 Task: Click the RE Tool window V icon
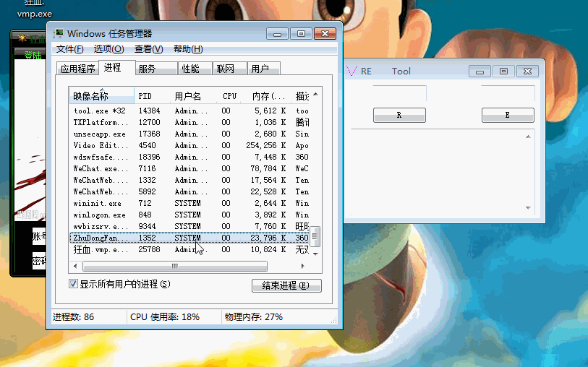point(351,71)
